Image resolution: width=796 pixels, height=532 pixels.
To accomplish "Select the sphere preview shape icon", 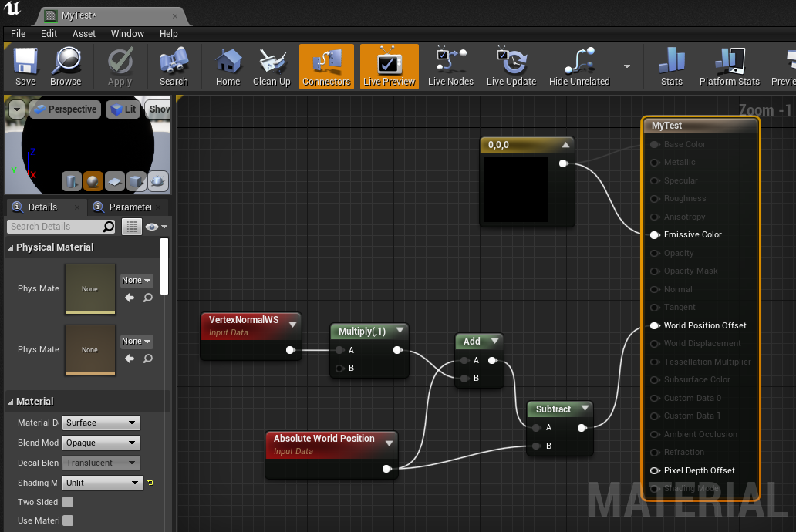I will (x=93, y=181).
